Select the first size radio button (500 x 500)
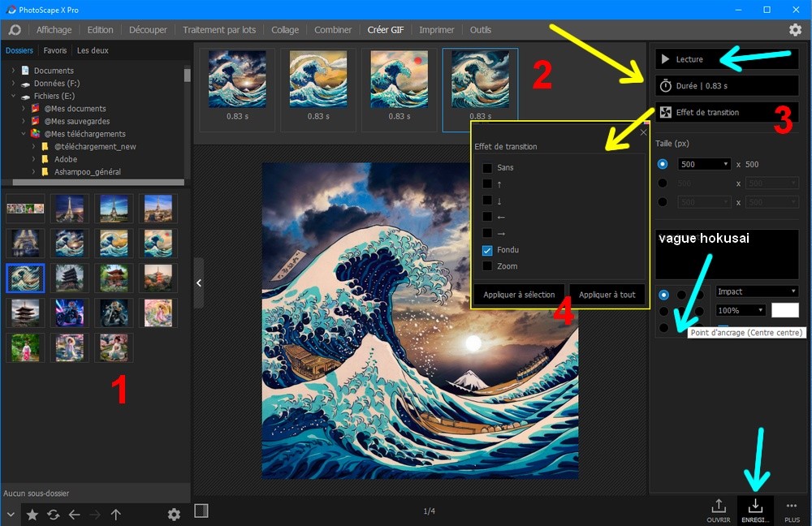Image resolution: width=812 pixels, height=526 pixels. [663, 164]
